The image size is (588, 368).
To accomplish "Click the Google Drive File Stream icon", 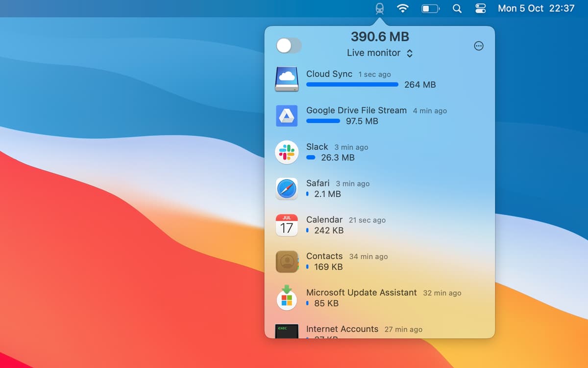I will (287, 116).
